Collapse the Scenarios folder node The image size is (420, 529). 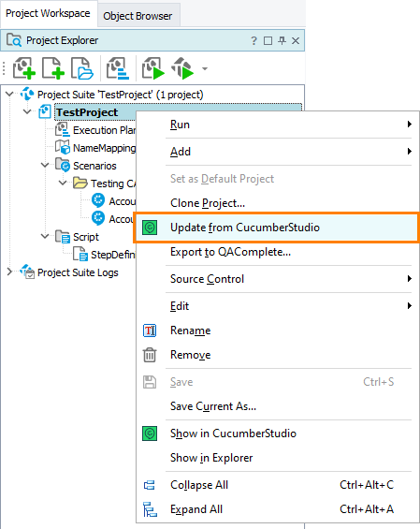45,166
